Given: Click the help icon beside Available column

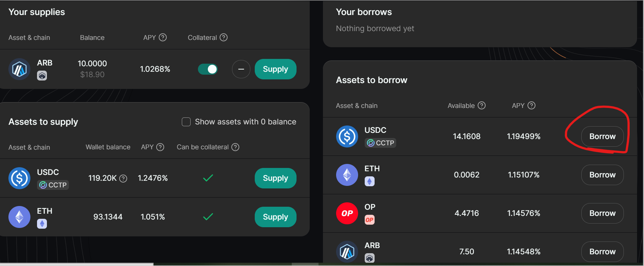Looking at the screenshot, I should click(x=482, y=105).
